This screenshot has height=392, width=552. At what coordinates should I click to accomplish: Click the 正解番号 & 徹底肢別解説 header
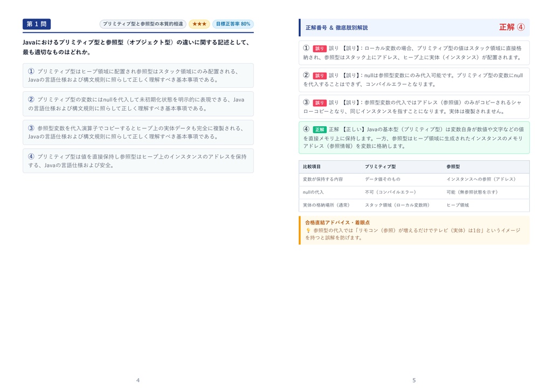click(336, 27)
